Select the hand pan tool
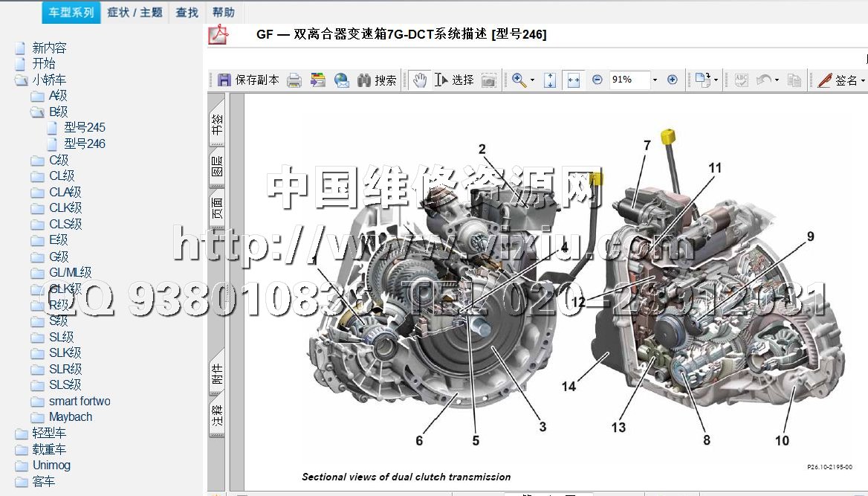 420,80
